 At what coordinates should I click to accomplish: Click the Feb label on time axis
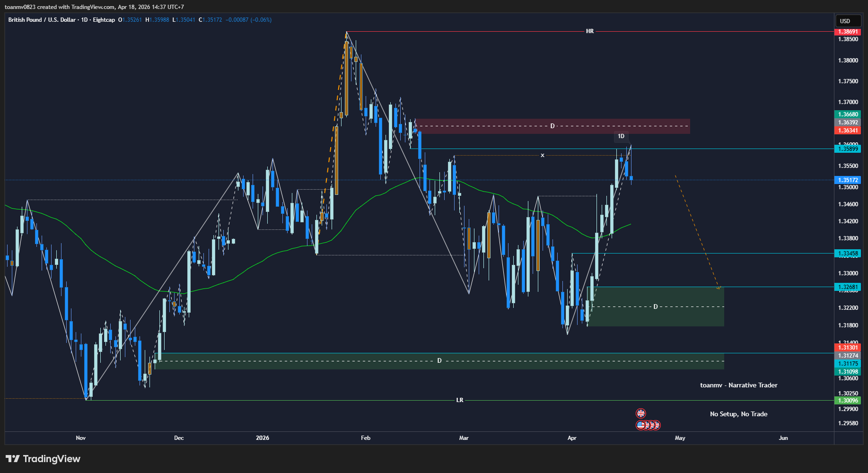pos(366,438)
